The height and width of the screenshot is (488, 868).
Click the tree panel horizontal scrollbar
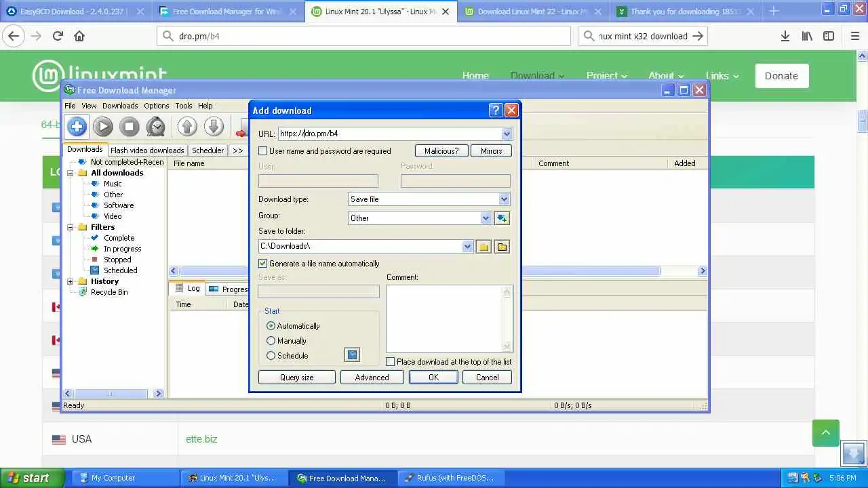113,393
